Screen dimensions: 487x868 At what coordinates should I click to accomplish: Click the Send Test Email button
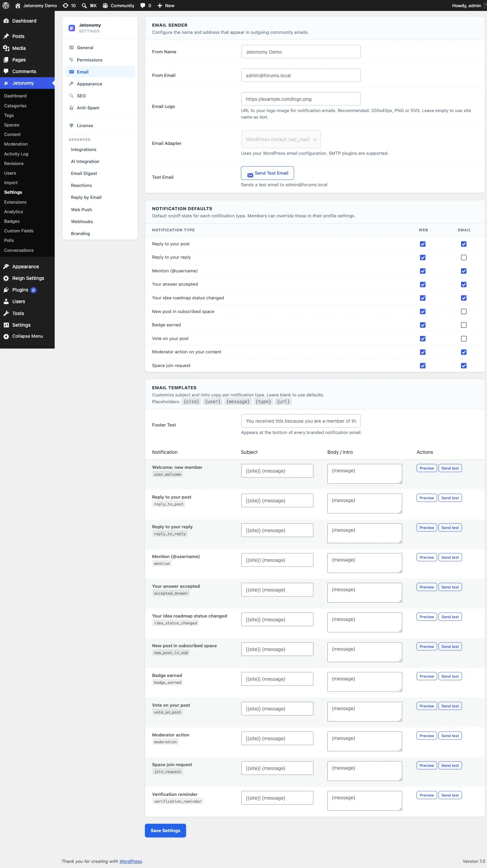pyautogui.click(x=267, y=173)
